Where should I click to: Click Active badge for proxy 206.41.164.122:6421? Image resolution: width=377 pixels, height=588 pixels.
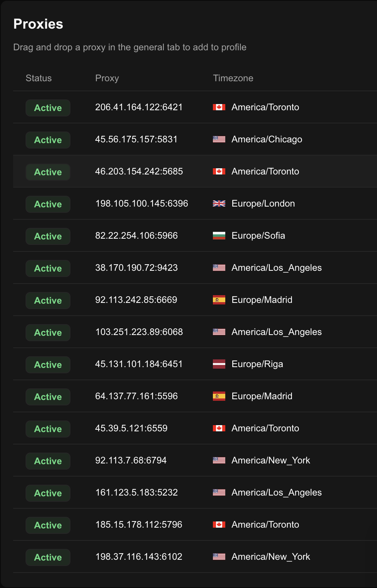tap(48, 108)
